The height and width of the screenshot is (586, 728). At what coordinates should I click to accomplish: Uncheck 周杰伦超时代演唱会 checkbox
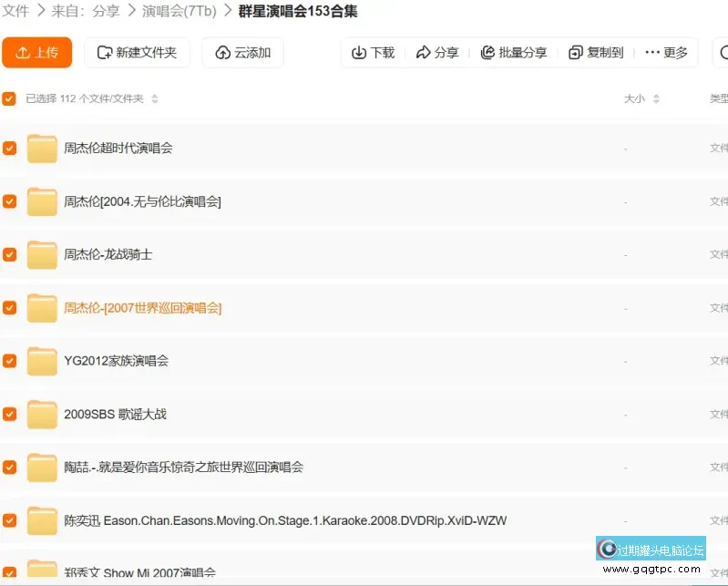(9, 149)
